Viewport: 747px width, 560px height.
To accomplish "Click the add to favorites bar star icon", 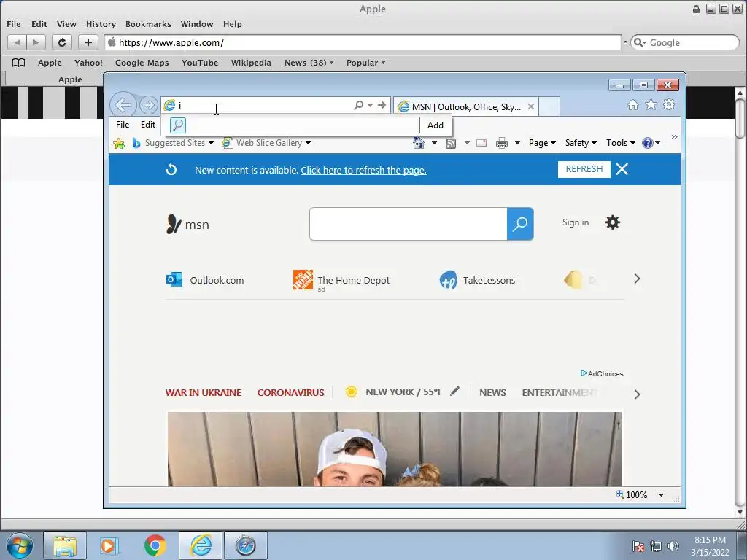I will click(119, 143).
